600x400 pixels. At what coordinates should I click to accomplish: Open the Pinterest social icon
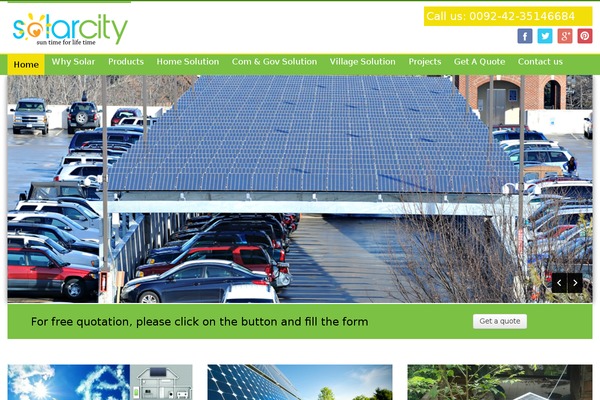[584, 36]
